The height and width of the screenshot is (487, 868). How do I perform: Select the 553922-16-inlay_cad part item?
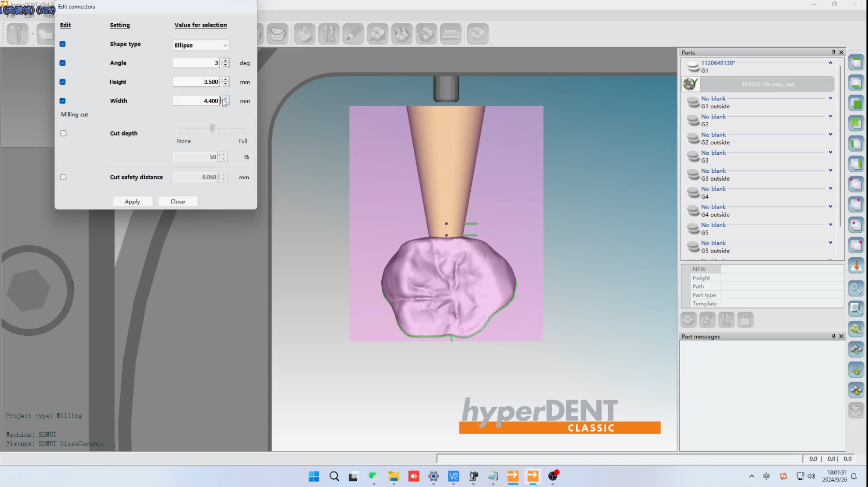click(x=767, y=84)
